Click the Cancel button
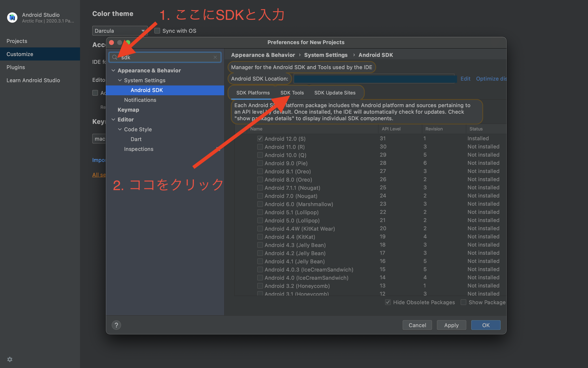The image size is (588, 368). coord(417,325)
